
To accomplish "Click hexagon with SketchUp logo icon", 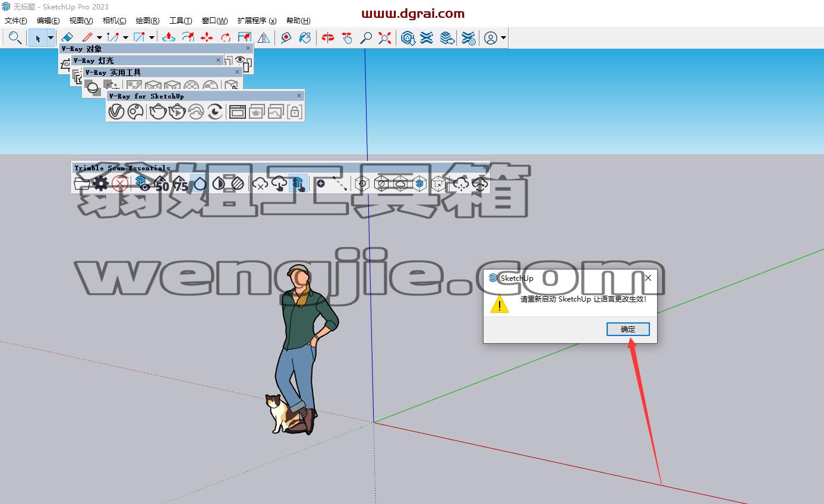I will pos(419,184).
